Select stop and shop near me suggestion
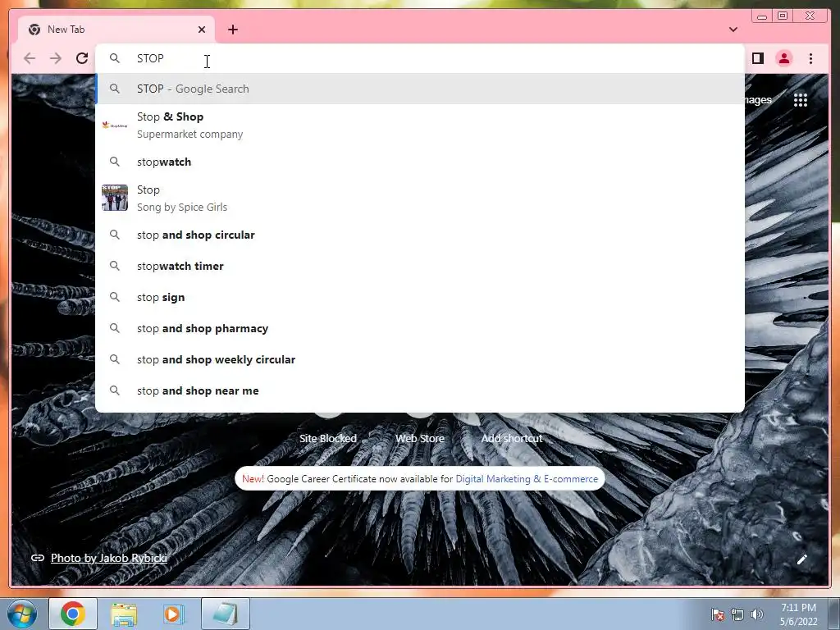 pos(420,390)
